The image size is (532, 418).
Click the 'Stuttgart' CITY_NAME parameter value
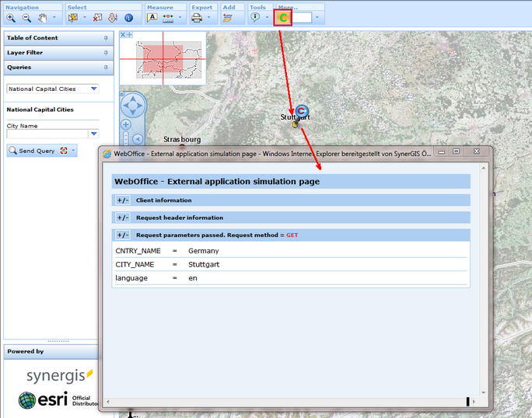[x=204, y=264]
